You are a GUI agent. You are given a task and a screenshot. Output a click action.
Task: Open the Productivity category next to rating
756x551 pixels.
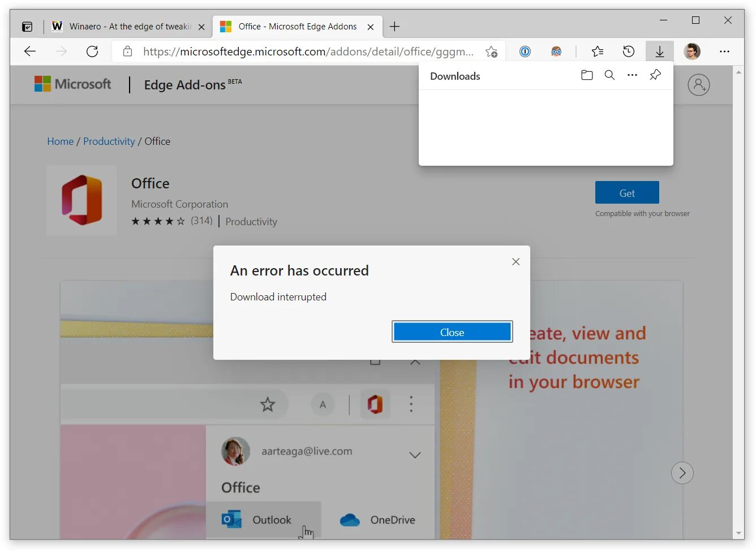tap(251, 222)
